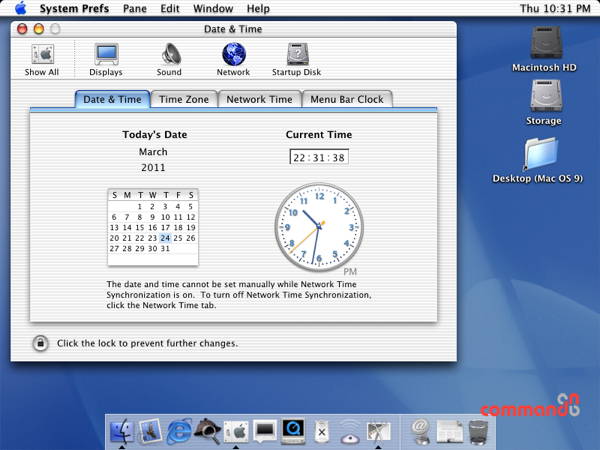Click the menu bar clock Thu 10:31 PM
This screenshot has height=450, width=600.
click(x=555, y=8)
